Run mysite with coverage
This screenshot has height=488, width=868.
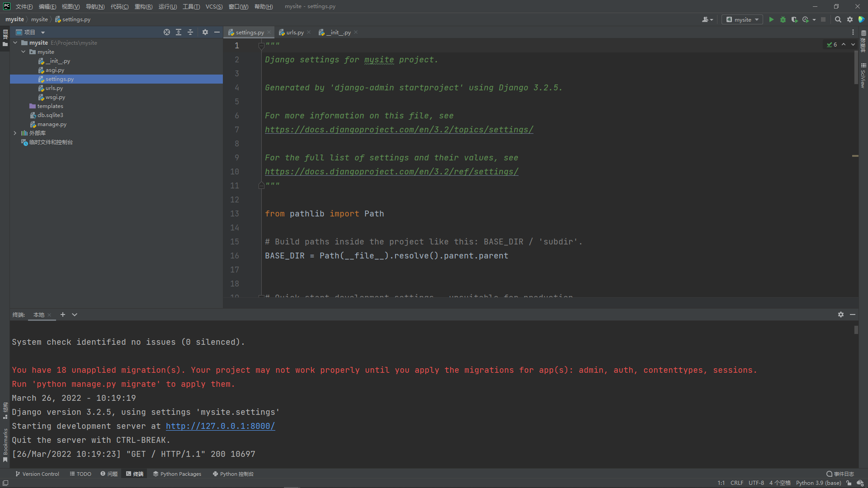coord(794,19)
